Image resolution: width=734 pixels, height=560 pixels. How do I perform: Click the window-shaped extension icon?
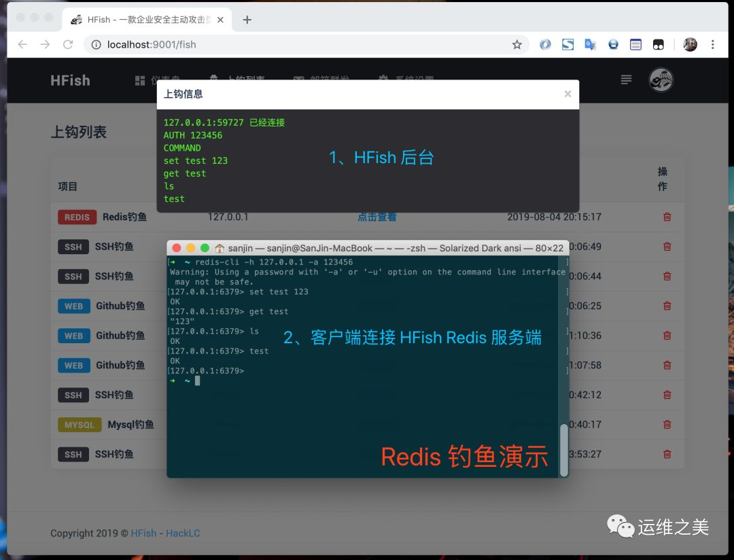[635, 44]
